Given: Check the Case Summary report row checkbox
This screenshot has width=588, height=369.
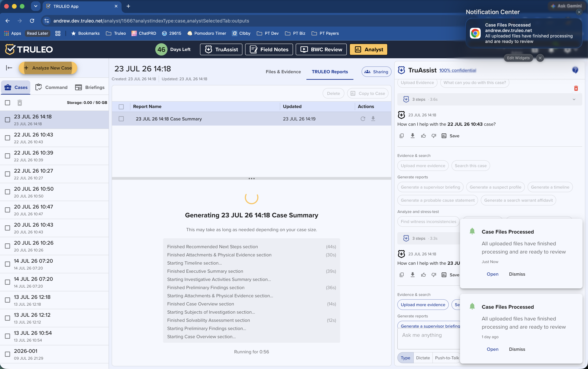Looking at the screenshot, I should pyautogui.click(x=121, y=119).
